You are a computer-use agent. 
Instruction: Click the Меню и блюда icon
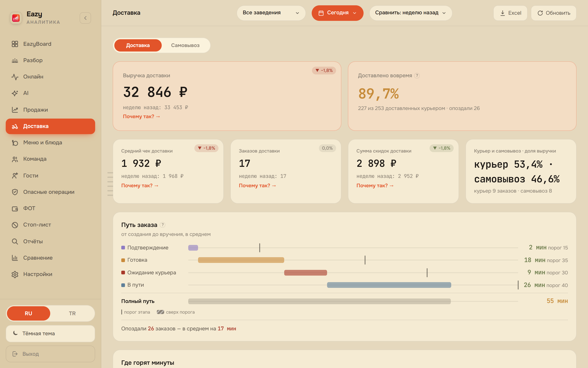[x=15, y=143]
